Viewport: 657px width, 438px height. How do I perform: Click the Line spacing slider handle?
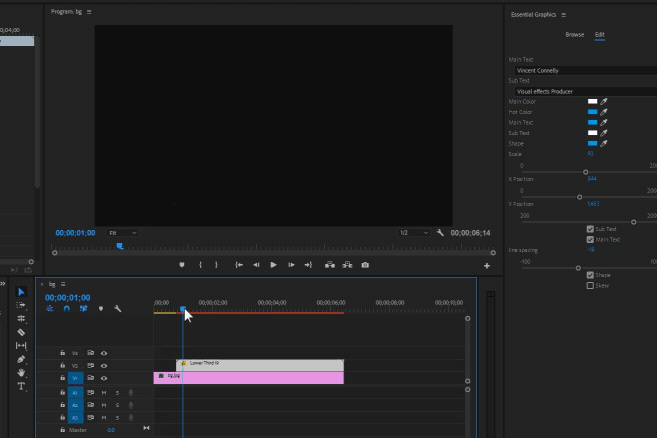tap(578, 268)
